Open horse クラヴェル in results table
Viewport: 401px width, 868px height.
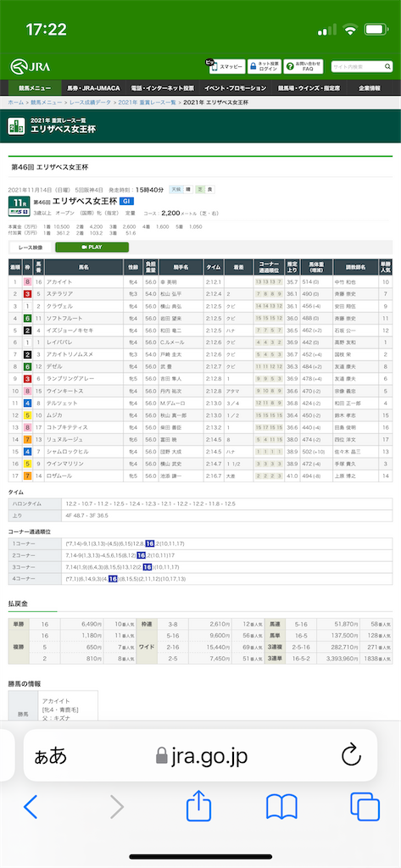tap(58, 306)
